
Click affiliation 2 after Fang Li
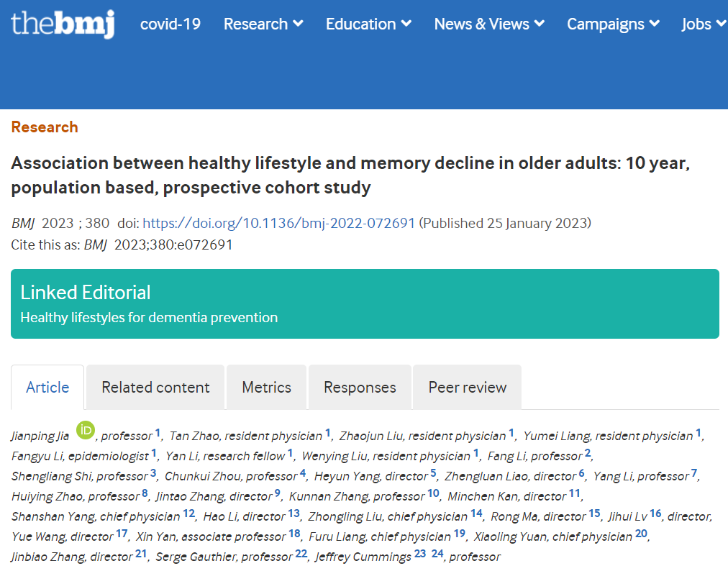(588, 454)
